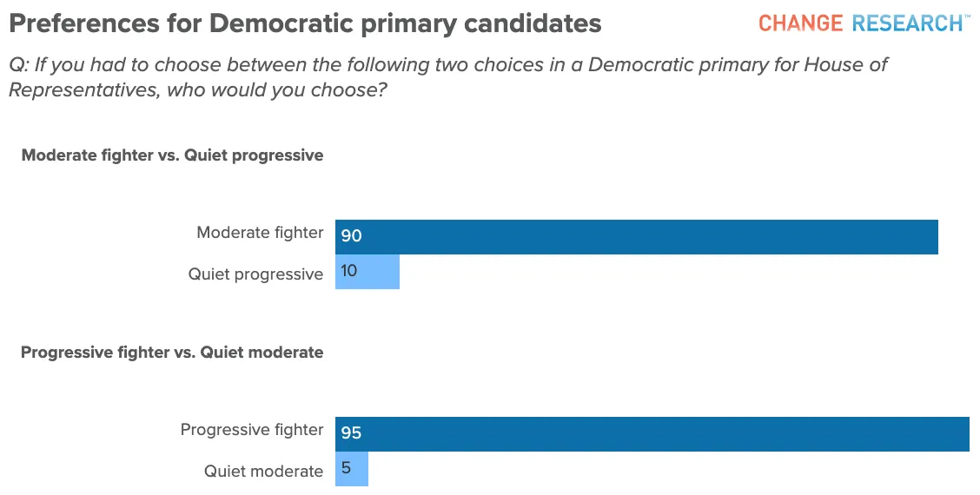Click the chart title about Democratic primary candidates

tap(305, 23)
